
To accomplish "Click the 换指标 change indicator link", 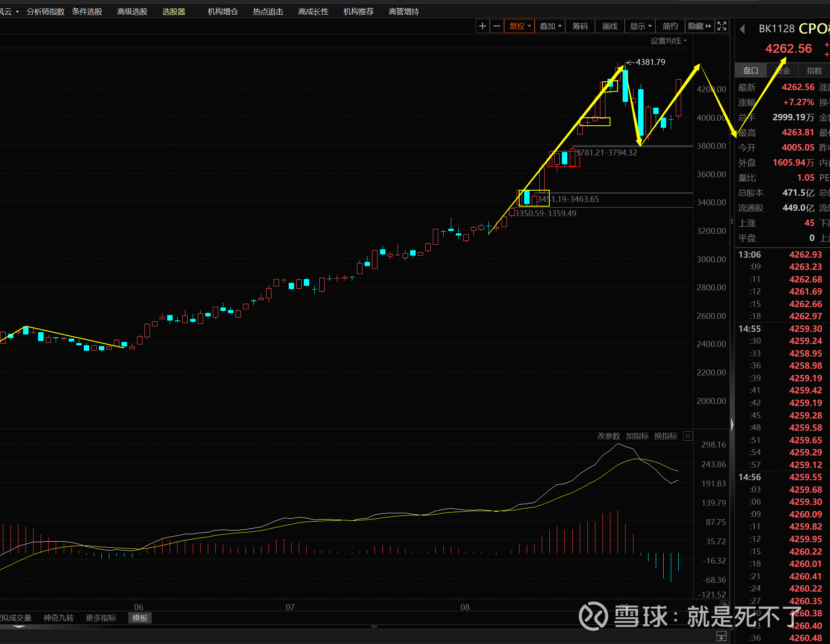I will (665, 436).
